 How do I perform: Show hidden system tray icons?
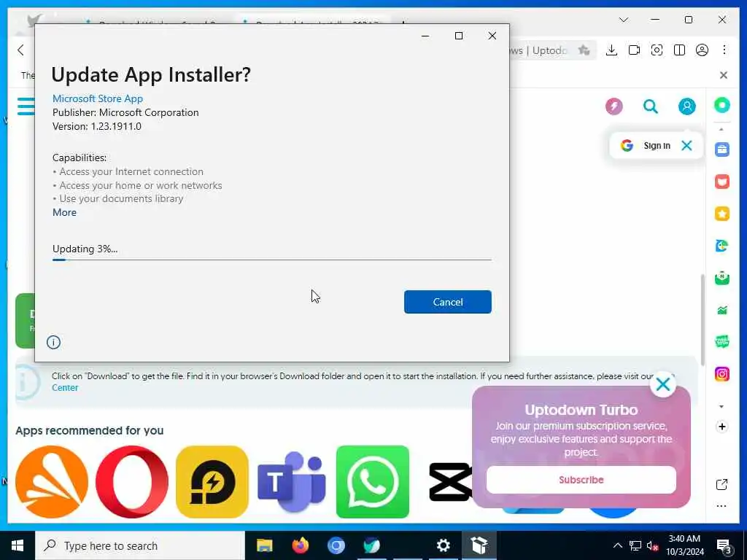point(617,545)
